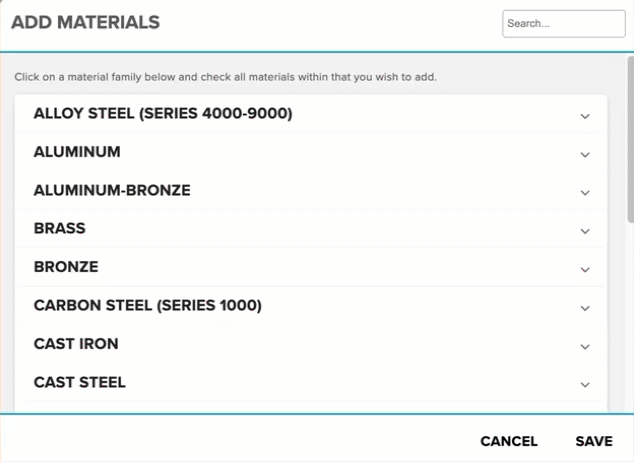
Task: Click the Search input field
Action: pyautogui.click(x=563, y=23)
